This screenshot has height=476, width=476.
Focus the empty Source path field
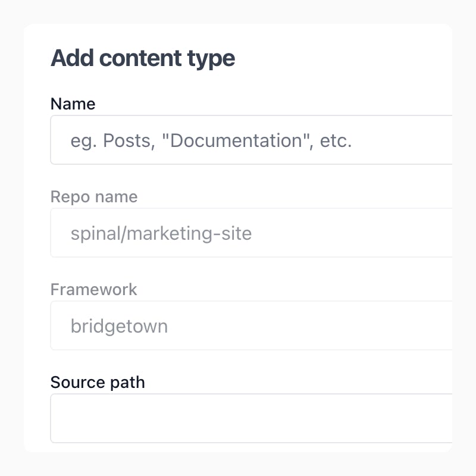pos(251,418)
